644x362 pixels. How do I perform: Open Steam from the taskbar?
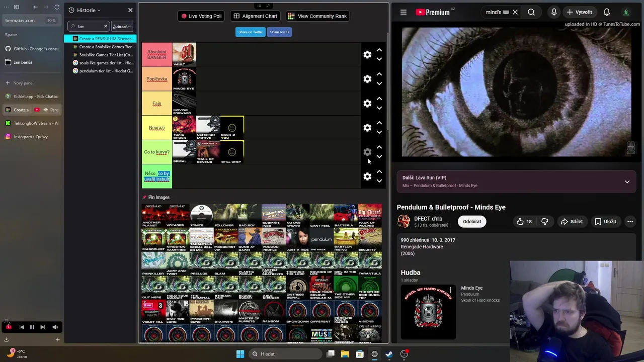[389, 354]
